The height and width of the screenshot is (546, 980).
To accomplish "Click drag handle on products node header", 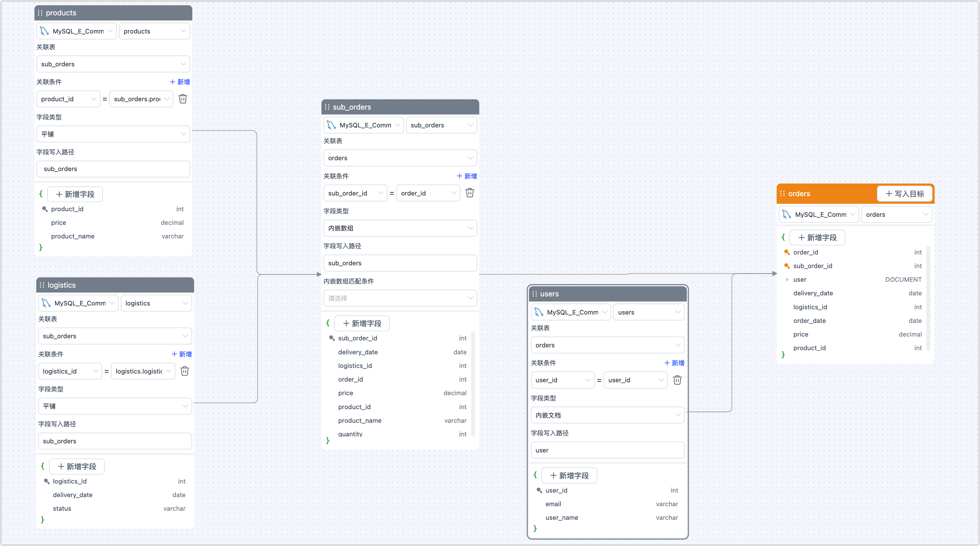I will 40,13.
